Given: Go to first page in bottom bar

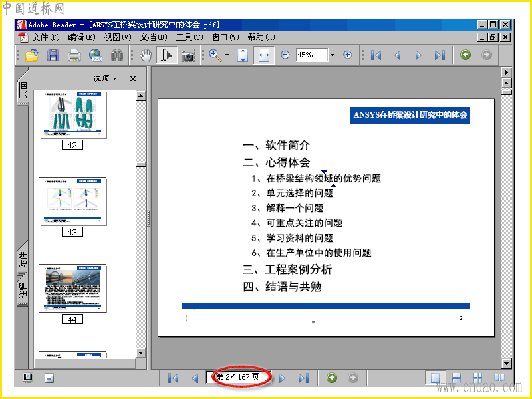Looking at the screenshot, I should click(174, 378).
